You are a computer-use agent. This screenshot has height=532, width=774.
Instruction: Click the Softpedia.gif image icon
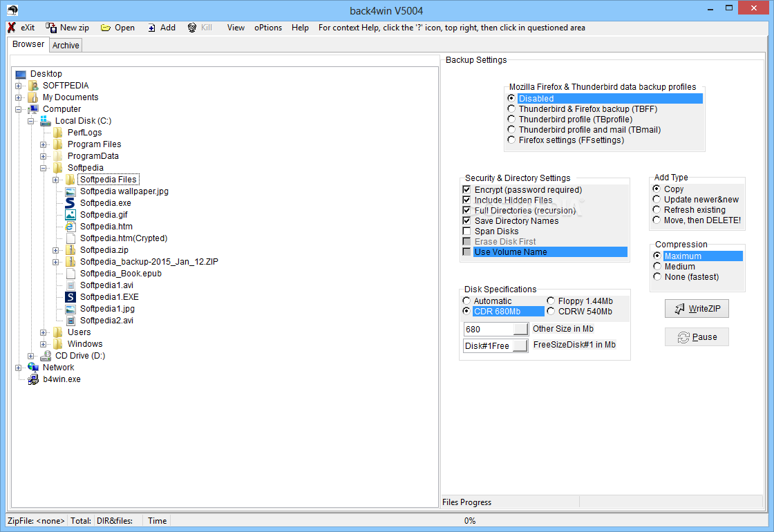click(70, 215)
